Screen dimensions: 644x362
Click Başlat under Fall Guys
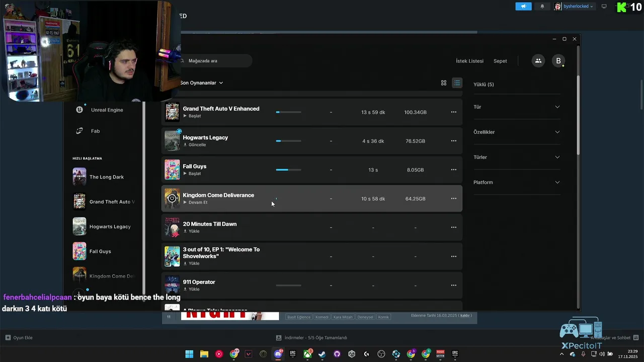192,173
